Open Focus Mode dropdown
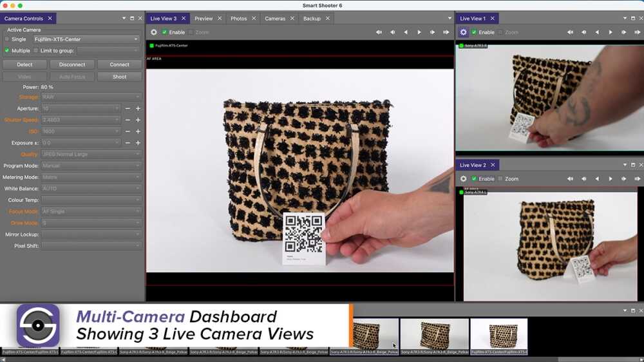The width and height of the screenshot is (644, 362). (x=91, y=211)
